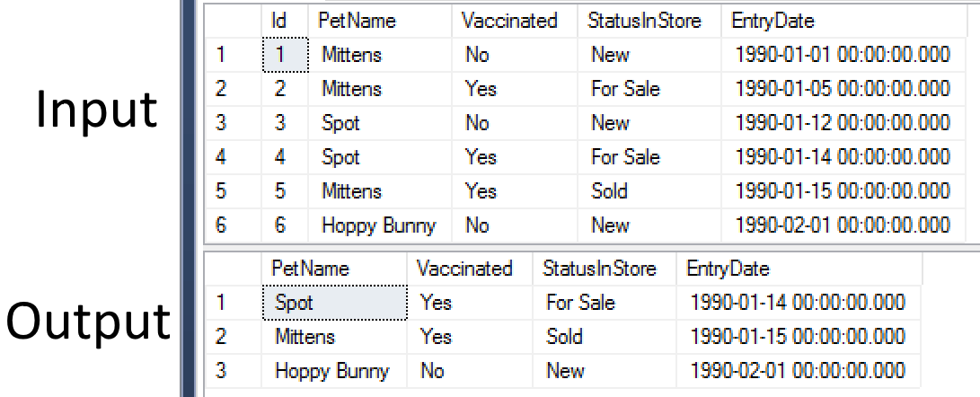980x397 pixels.
Task: Select the Sold cell in the input grid
Action: [x=609, y=191]
